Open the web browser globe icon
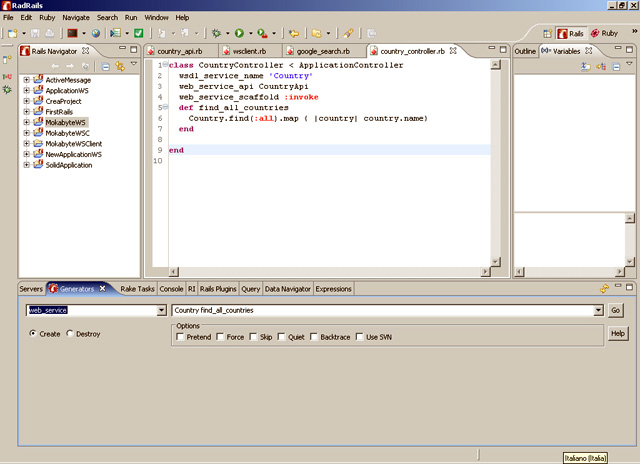This screenshot has height=464, width=640. click(x=96, y=33)
